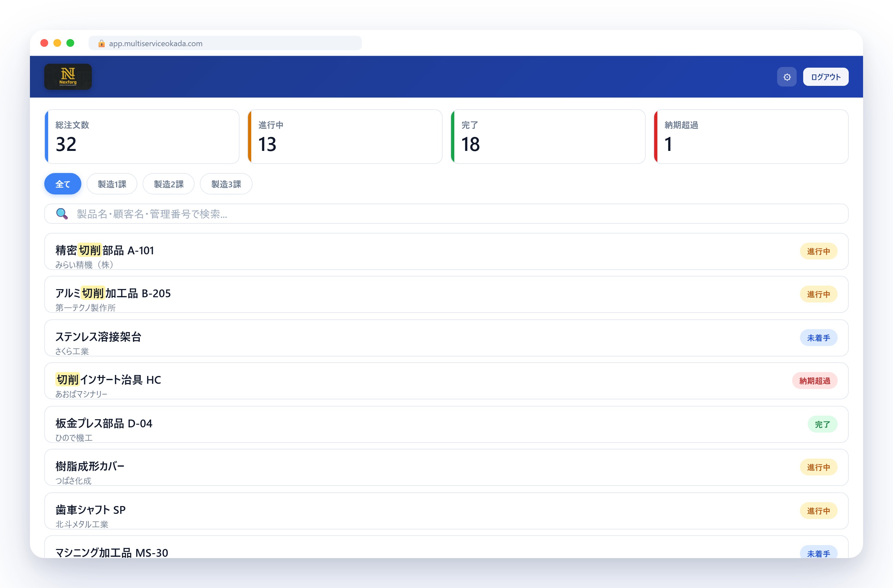Open order 板金プレス部品 D-04
The height and width of the screenshot is (588, 893).
[x=446, y=424]
